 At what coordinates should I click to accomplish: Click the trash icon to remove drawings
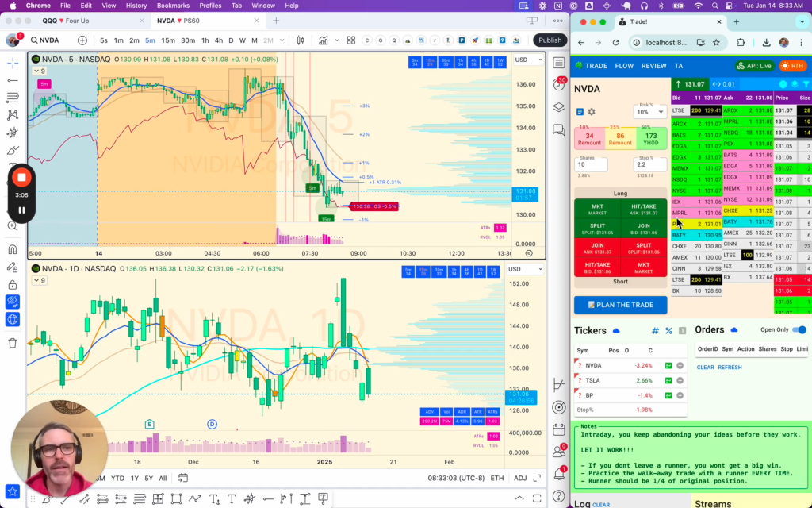pyautogui.click(x=11, y=344)
